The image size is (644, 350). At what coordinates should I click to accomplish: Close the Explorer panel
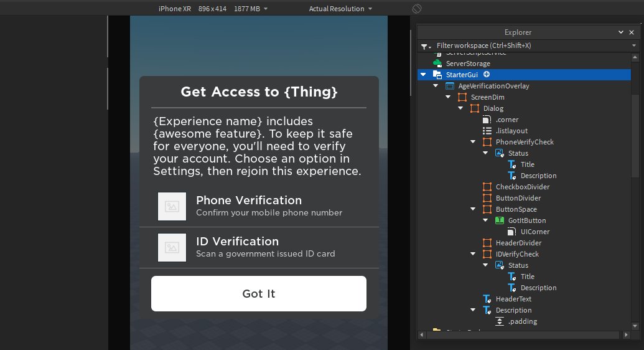(x=632, y=32)
